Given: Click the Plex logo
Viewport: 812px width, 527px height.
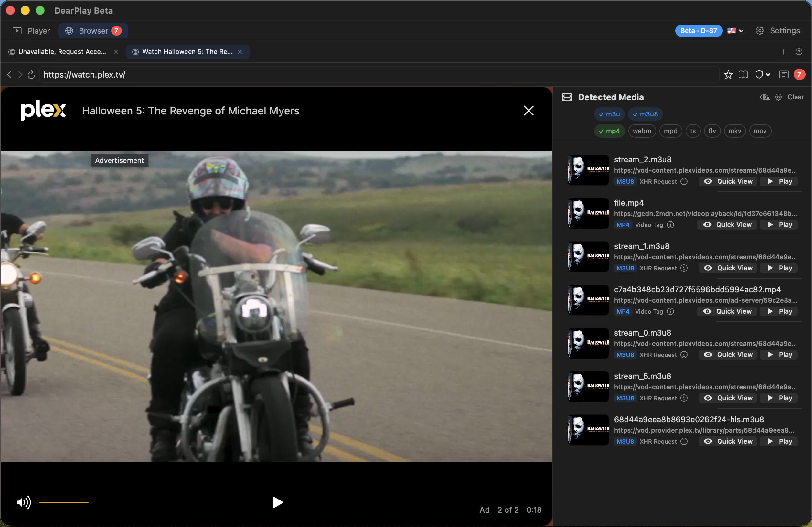Looking at the screenshot, I should coord(44,110).
